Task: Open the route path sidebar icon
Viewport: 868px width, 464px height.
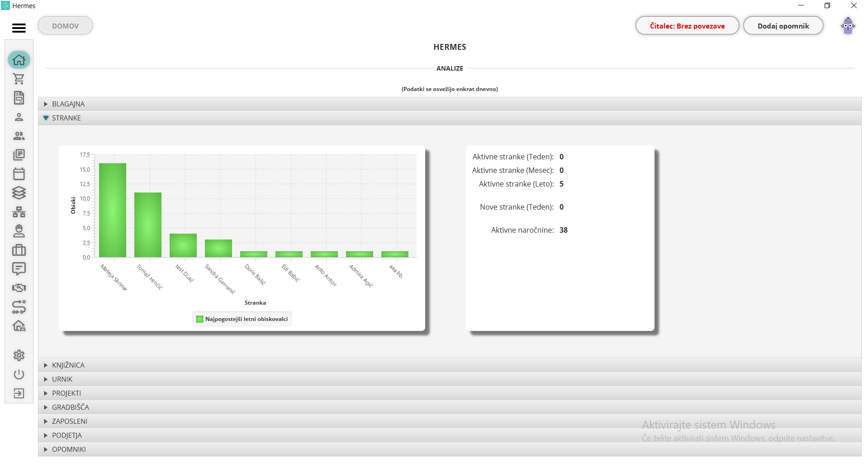Action: 19,307
